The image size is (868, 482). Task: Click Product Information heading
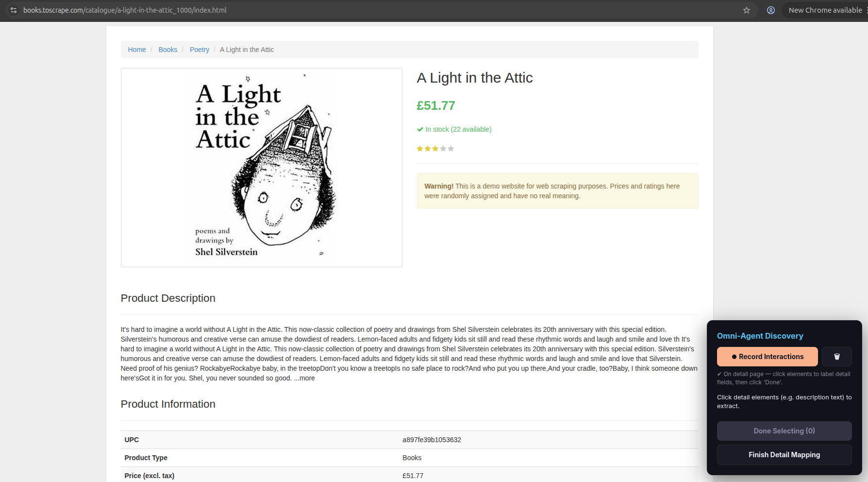click(x=168, y=404)
